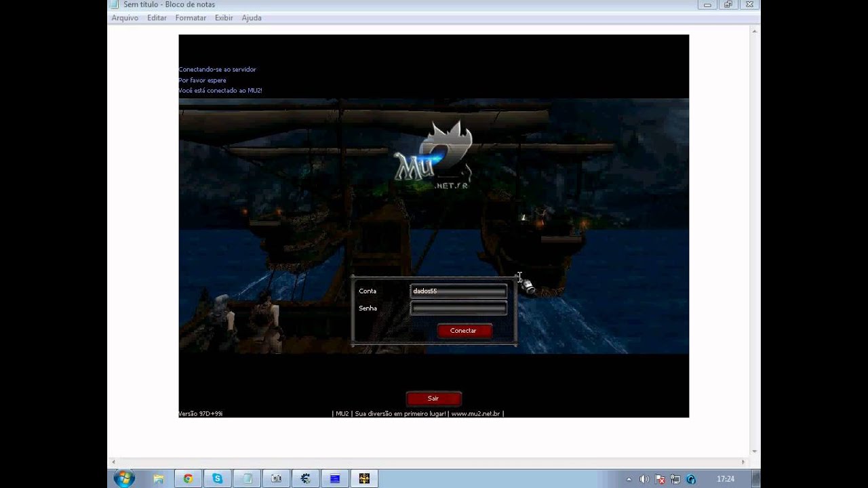Click the blue window taskbar icon
The image size is (868, 488).
(335, 479)
